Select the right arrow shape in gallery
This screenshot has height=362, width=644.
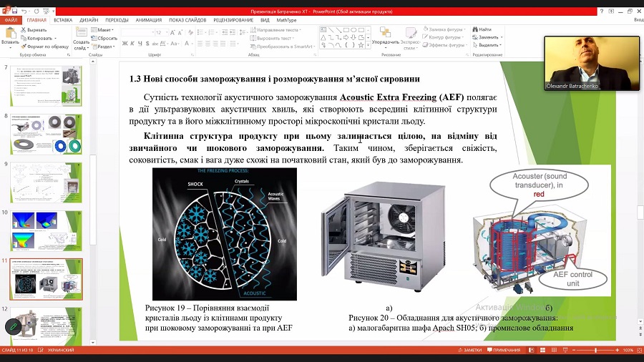(346, 37)
